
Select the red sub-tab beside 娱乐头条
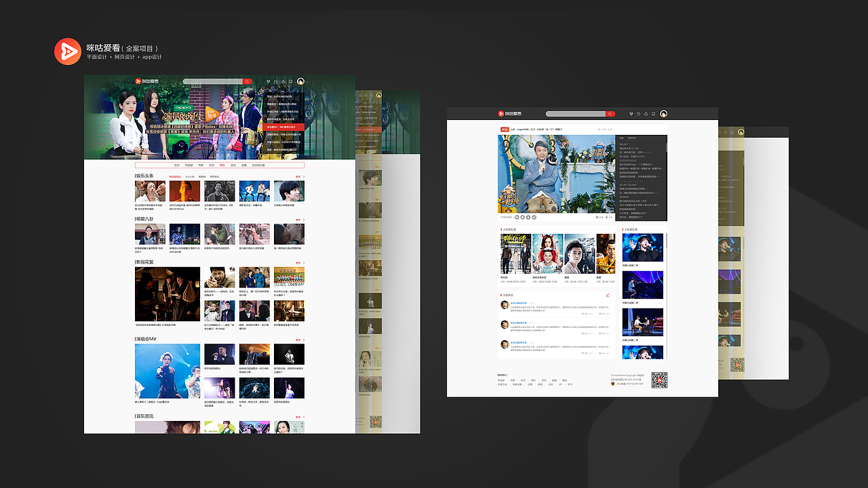[175, 177]
